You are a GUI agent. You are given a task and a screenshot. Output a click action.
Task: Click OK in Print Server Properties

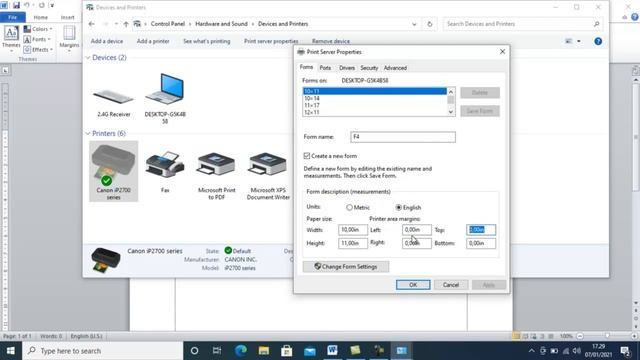413,284
